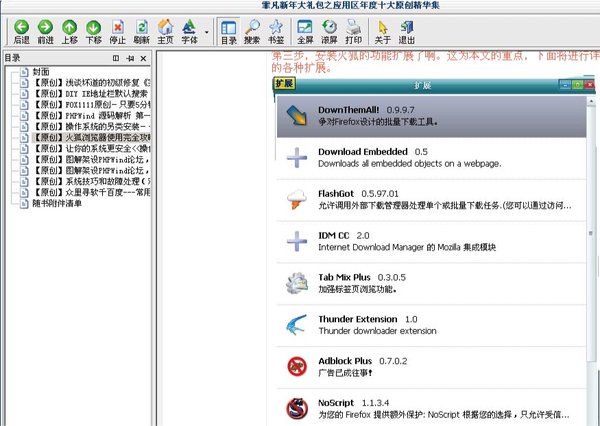Open the 目录 panel window-position menu icon
This screenshot has height=426, width=600.
pos(116,58)
